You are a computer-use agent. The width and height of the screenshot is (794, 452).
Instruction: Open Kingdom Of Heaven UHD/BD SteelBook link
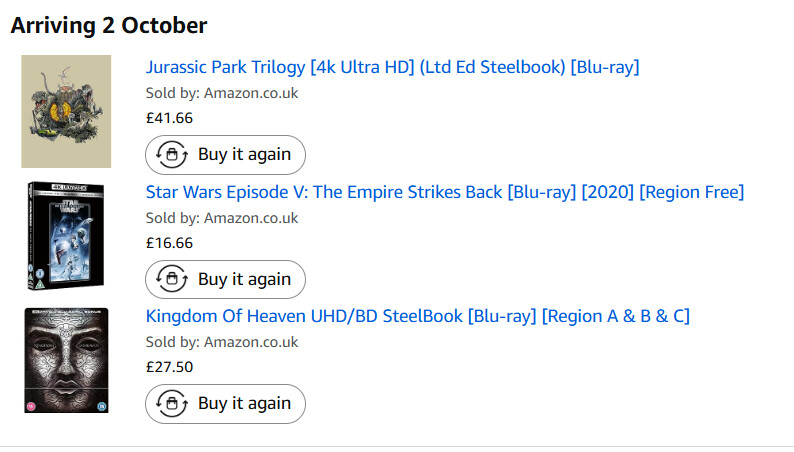417,317
